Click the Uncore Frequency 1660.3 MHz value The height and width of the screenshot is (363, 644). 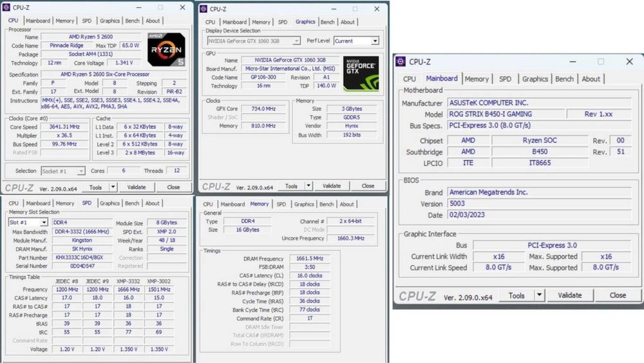(x=351, y=239)
